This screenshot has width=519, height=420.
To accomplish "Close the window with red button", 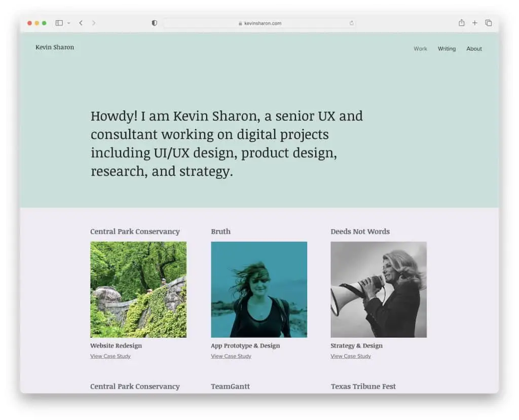I will [x=29, y=23].
